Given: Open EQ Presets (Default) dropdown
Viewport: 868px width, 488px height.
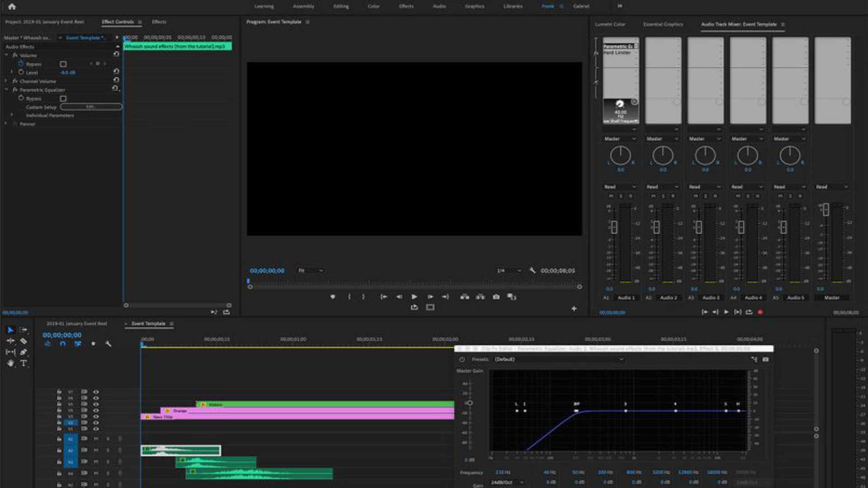Looking at the screenshot, I should click(x=559, y=359).
